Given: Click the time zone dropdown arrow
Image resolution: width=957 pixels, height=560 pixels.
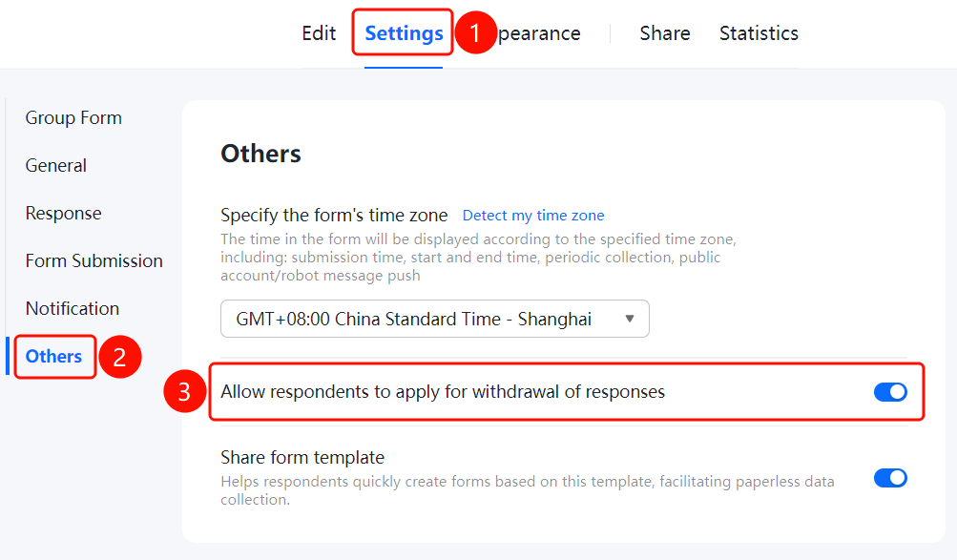Looking at the screenshot, I should [629, 319].
